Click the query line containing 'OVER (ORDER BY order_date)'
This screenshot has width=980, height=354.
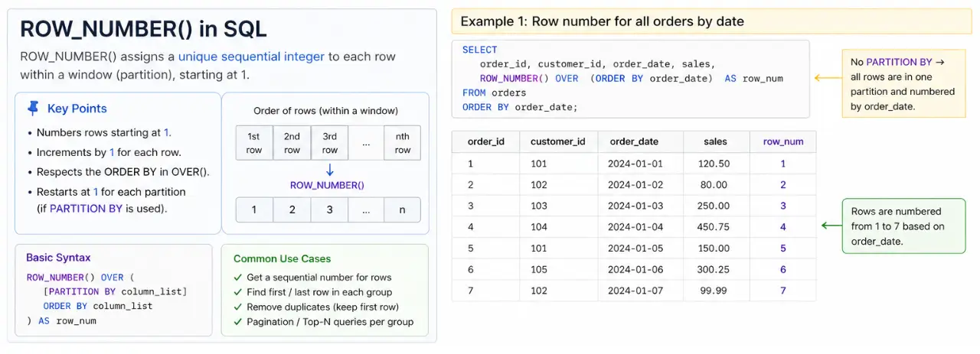pyautogui.click(x=632, y=79)
